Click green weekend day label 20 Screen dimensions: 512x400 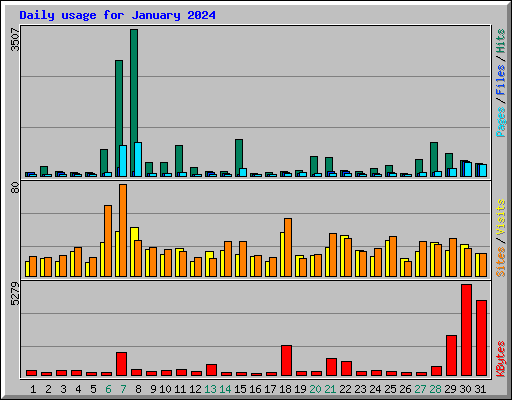315,389
